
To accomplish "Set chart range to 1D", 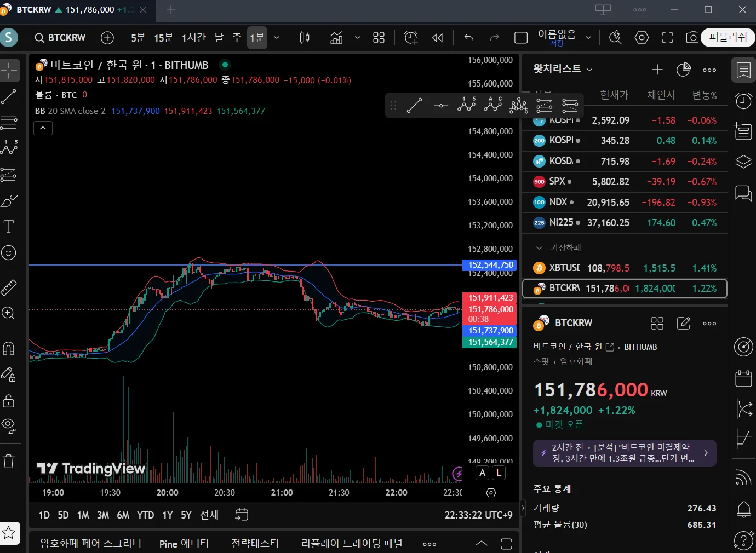I will click(44, 515).
